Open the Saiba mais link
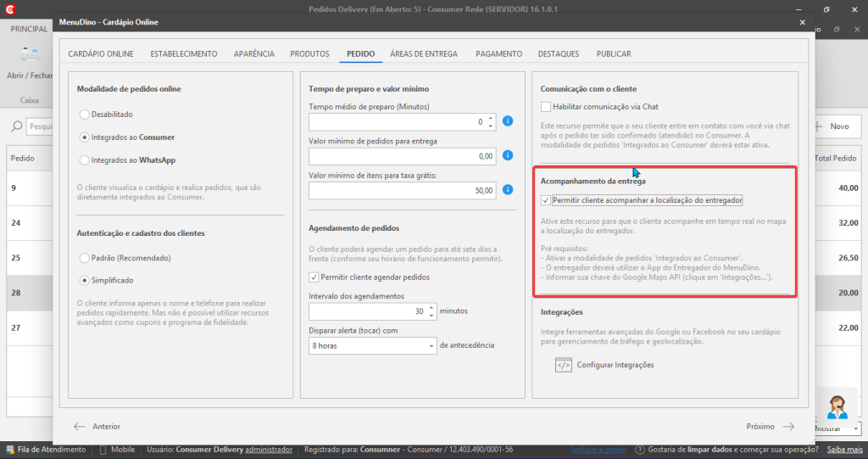 845,450
